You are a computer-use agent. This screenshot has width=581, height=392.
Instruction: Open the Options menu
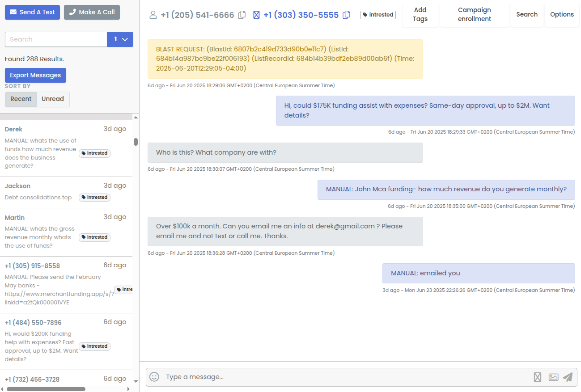[x=562, y=14]
